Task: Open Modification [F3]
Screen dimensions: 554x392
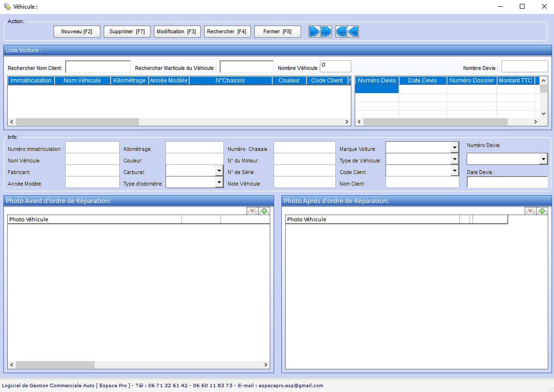Action: click(x=177, y=31)
